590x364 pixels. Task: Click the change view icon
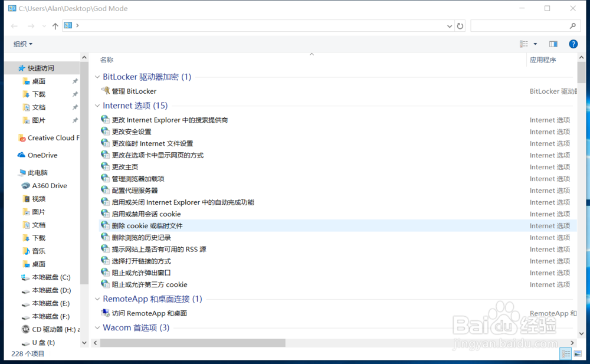pyautogui.click(x=524, y=44)
